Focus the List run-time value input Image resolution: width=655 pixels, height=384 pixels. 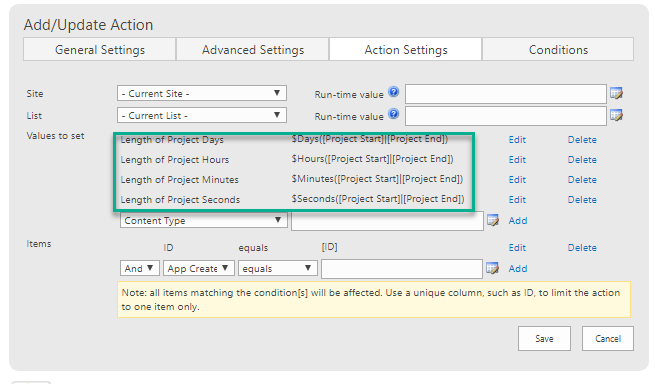click(x=505, y=116)
